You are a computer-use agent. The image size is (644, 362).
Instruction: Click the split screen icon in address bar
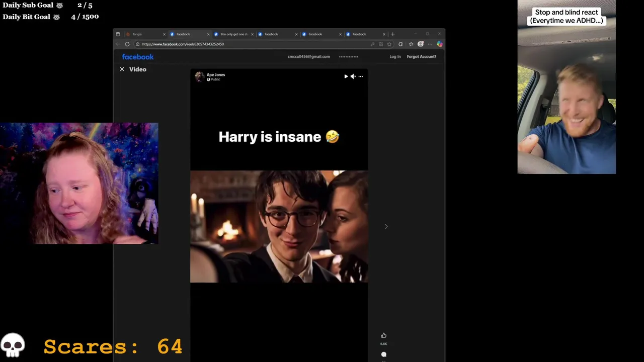coord(381,44)
